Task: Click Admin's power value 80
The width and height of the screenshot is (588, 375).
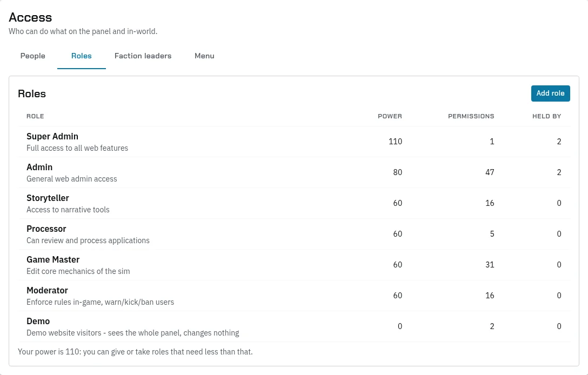Action: (398, 172)
